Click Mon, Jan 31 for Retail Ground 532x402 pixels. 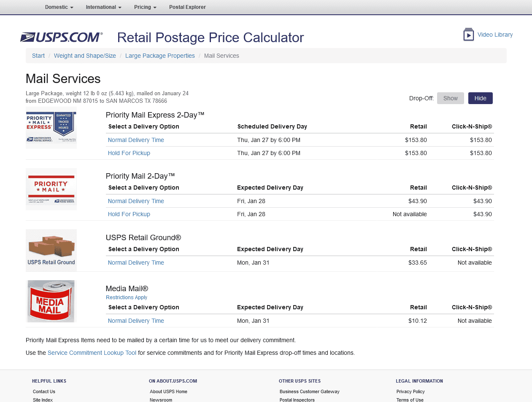tap(253, 263)
